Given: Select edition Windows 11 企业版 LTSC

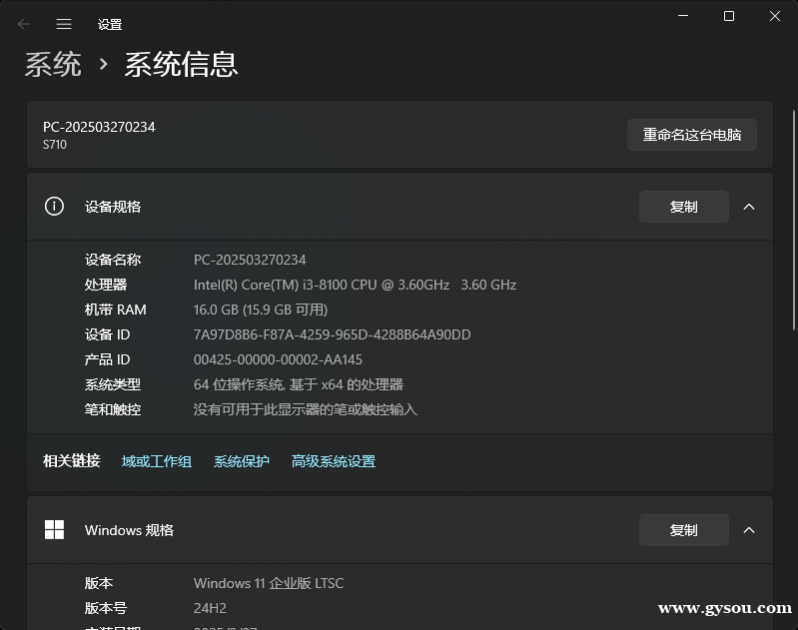Looking at the screenshot, I should click(x=269, y=583).
